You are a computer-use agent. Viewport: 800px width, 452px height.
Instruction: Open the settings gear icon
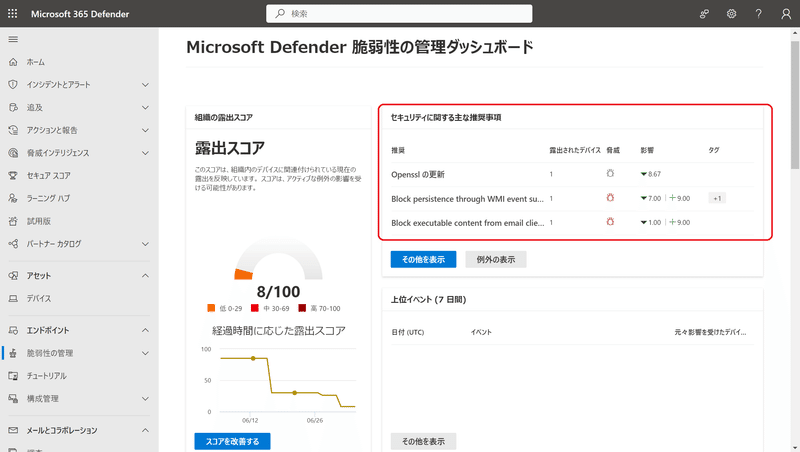point(732,14)
